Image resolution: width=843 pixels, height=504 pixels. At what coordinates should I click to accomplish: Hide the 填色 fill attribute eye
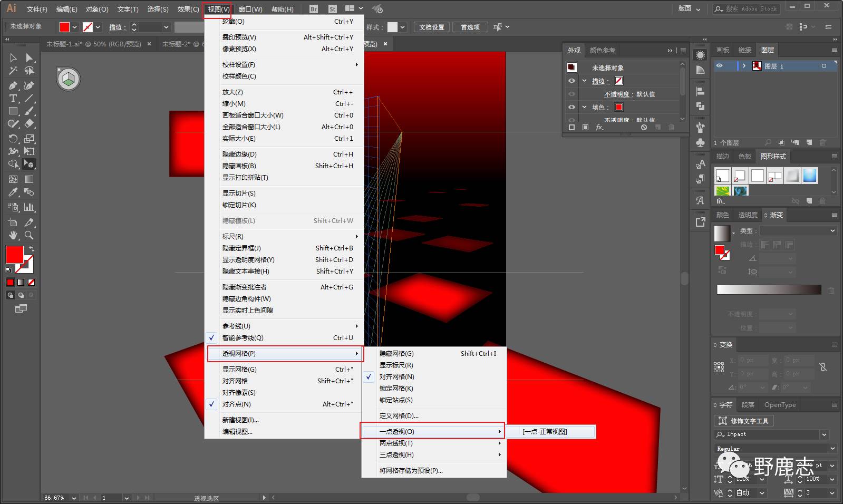(571, 107)
